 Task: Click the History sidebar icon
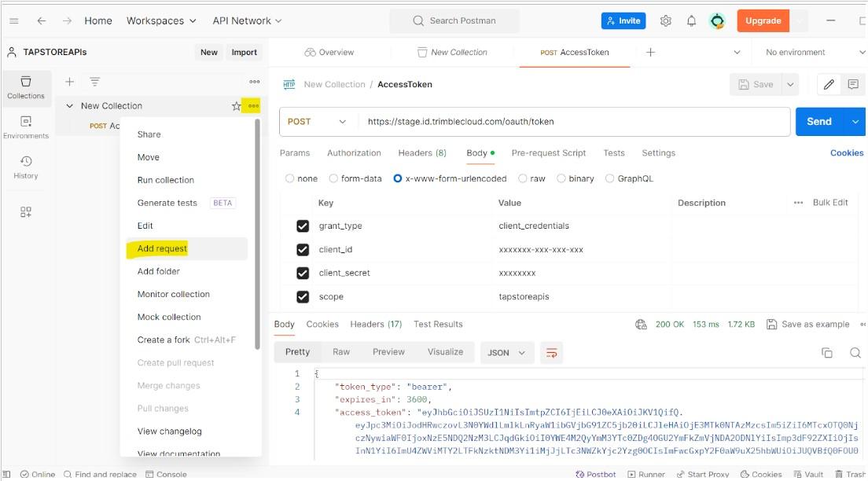[26, 167]
